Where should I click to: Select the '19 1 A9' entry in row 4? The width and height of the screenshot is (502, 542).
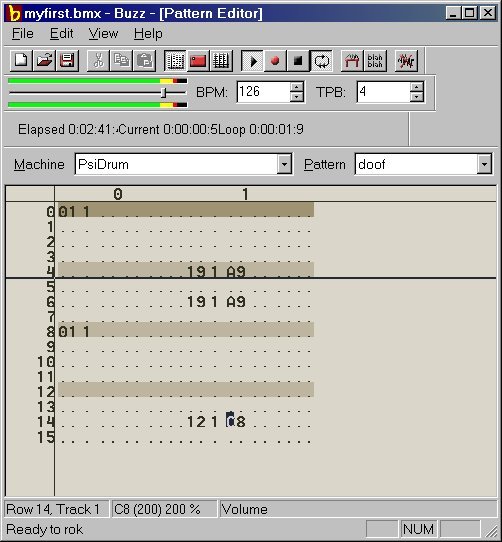(216, 272)
